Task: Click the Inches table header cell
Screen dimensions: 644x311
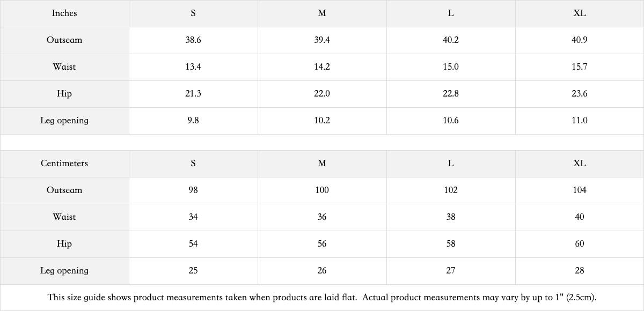Action: 64,13
